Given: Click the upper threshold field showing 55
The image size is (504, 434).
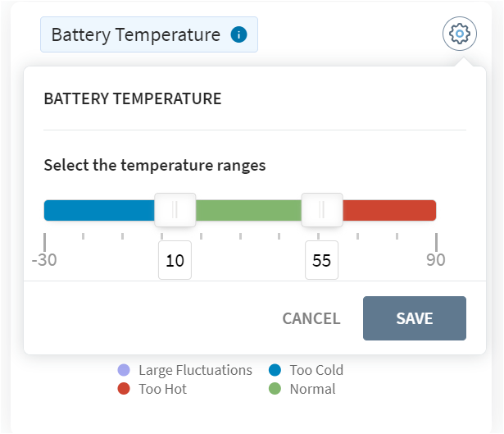Looking at the screenshot, I should (x=322, y=261).
